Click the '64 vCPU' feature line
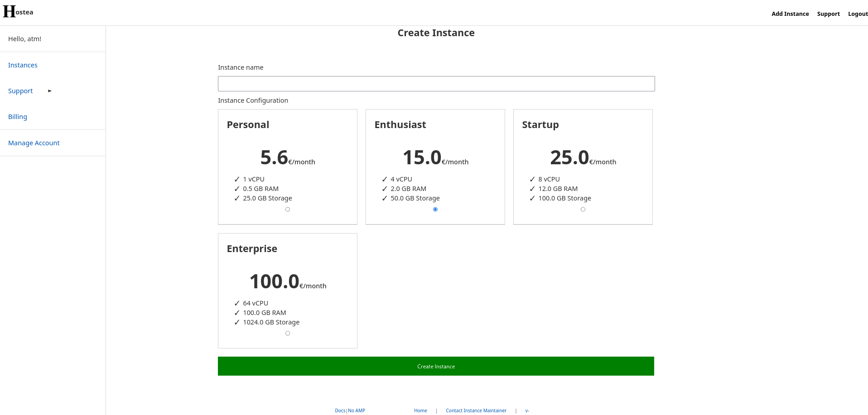This screenshot has height=415, width=868. [x=256, y=303]
